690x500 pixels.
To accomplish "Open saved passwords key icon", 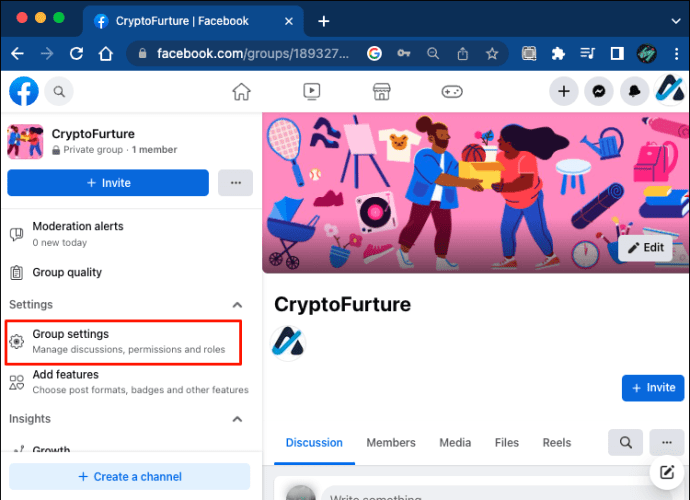I will point(404,54).
